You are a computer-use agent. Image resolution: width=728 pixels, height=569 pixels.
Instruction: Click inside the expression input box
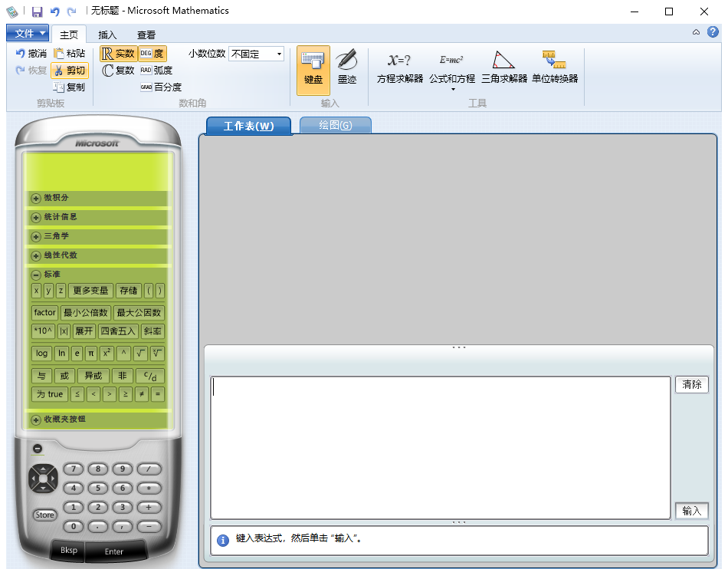pyautogui.click(x=440, y=448)
